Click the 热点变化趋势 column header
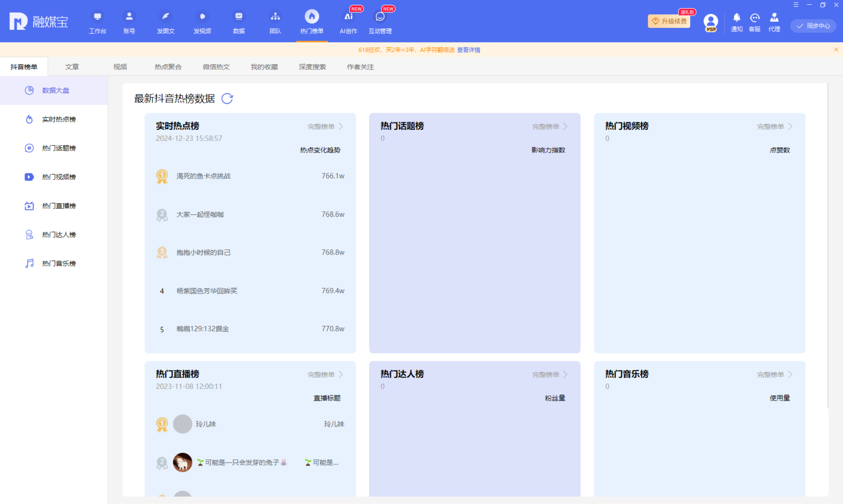This screenshot has height=504, width=843. click(x=320, y=150)
